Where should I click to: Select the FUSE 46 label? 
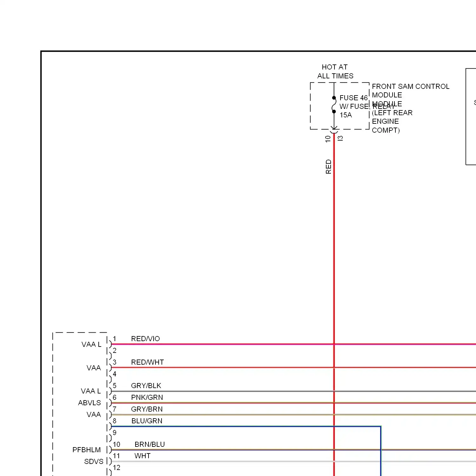coord(354,98)
